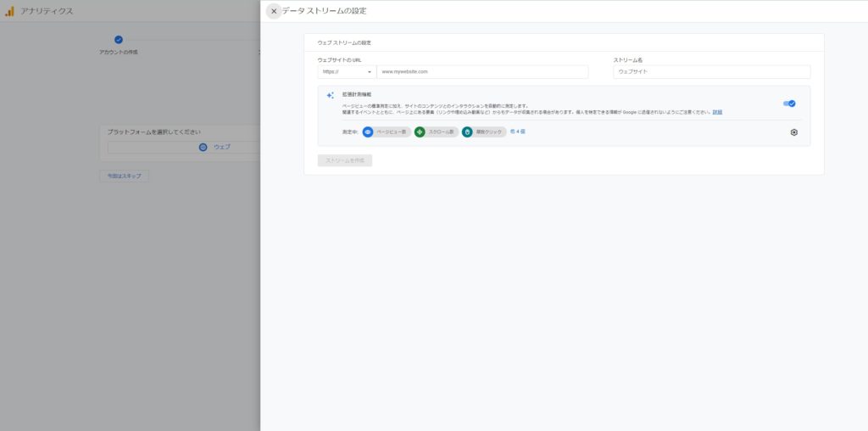The width and height of the screenshot is (868, 431).
Task: Click the アカウントの作成 step label
Action: pyautogui.click(x=118, y=53)
